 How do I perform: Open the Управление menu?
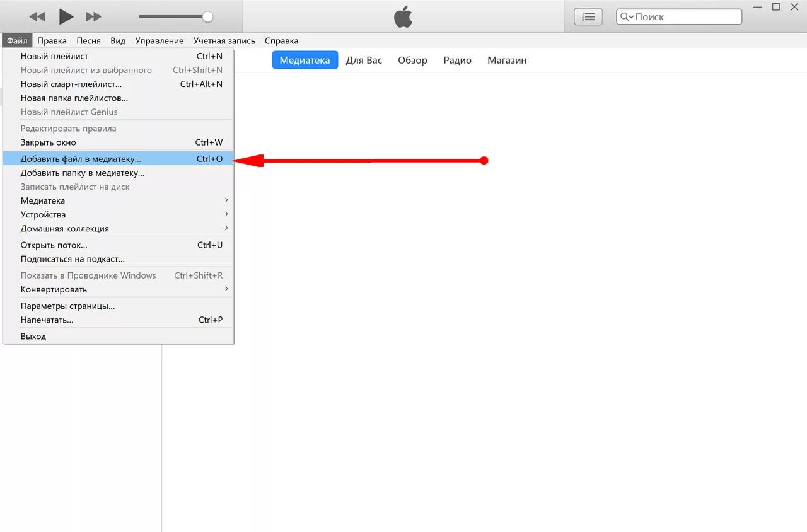[x=160, y=41]
